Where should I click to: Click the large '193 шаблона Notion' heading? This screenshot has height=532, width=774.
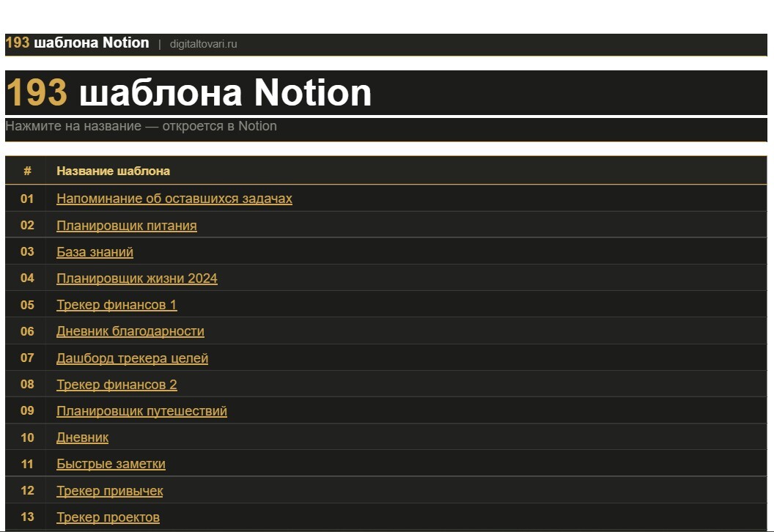pos(188,92)
